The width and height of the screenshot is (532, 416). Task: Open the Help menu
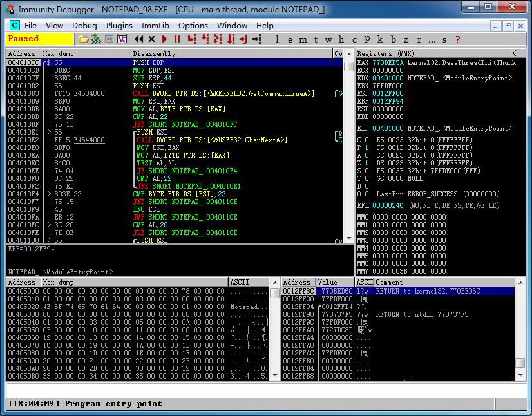click(265, 26)
